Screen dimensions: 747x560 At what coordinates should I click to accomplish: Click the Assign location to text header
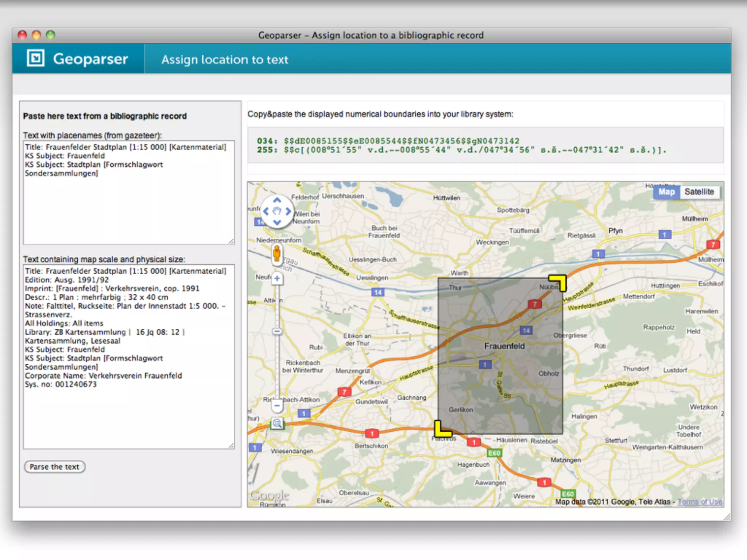point(225,59)
